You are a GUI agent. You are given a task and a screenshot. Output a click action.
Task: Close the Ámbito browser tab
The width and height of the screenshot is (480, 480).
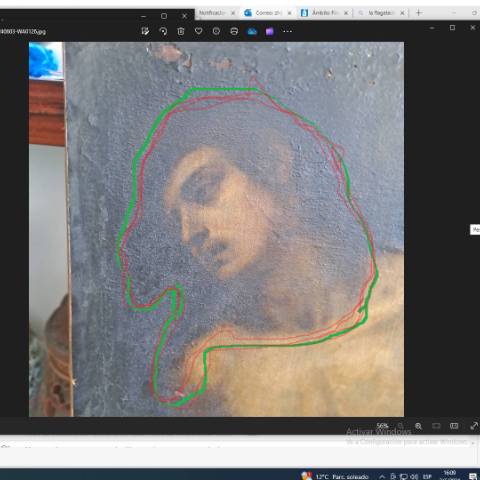tap(346, 13)
